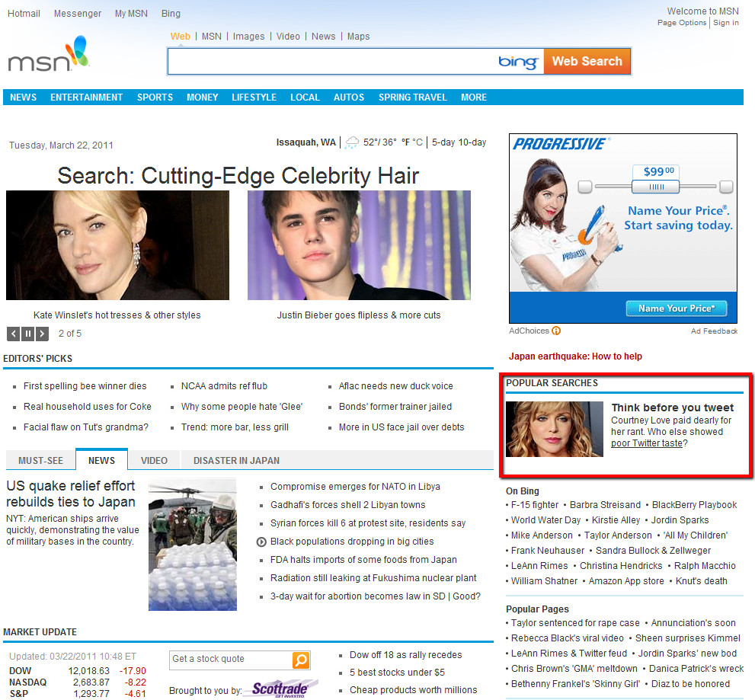Select Maps search scope
The width and height of the screenshot is (755, 700).
(x=359, y=37)
